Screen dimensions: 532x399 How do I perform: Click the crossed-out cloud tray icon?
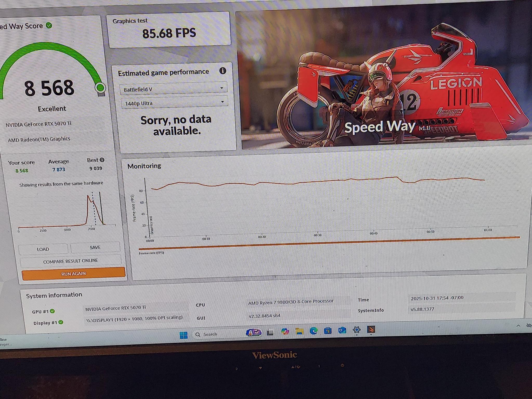tap(529, 325)
